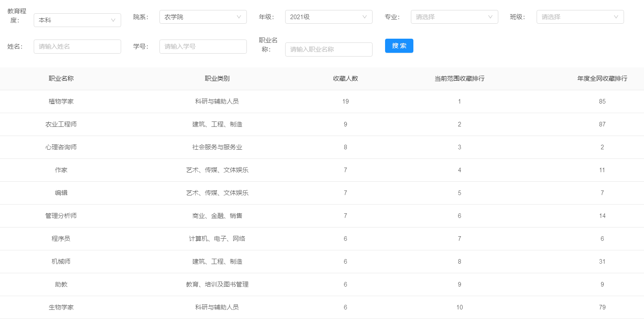644x319 pixels.
Task: Click the 职业类别 column header
Action: pyautogui.click(x=217, y=78)
